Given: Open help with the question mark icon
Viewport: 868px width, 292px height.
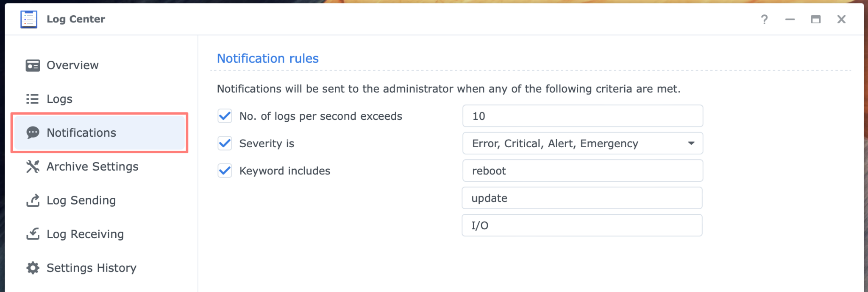Looking at the screenshot, I should tap(764, 20).
